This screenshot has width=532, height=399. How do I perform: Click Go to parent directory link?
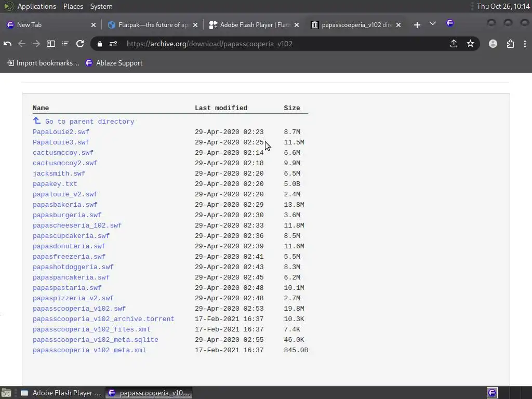[x=89, y=122]
